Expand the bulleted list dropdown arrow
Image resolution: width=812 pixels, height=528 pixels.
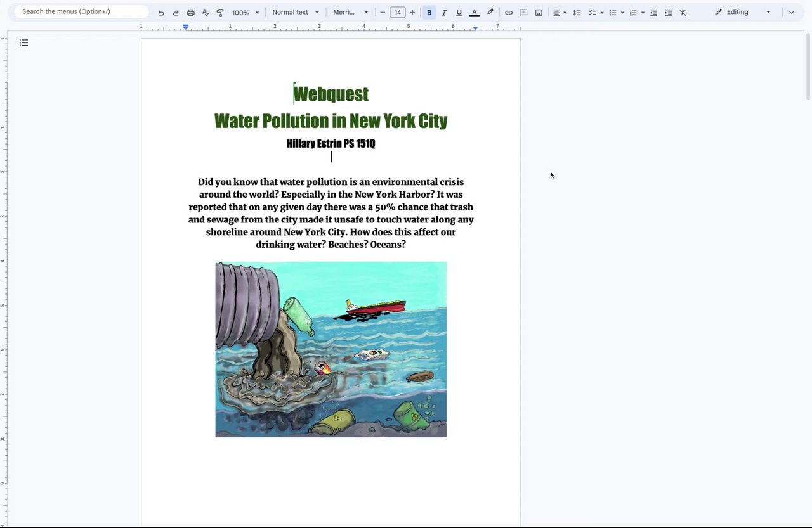(622, 13)
